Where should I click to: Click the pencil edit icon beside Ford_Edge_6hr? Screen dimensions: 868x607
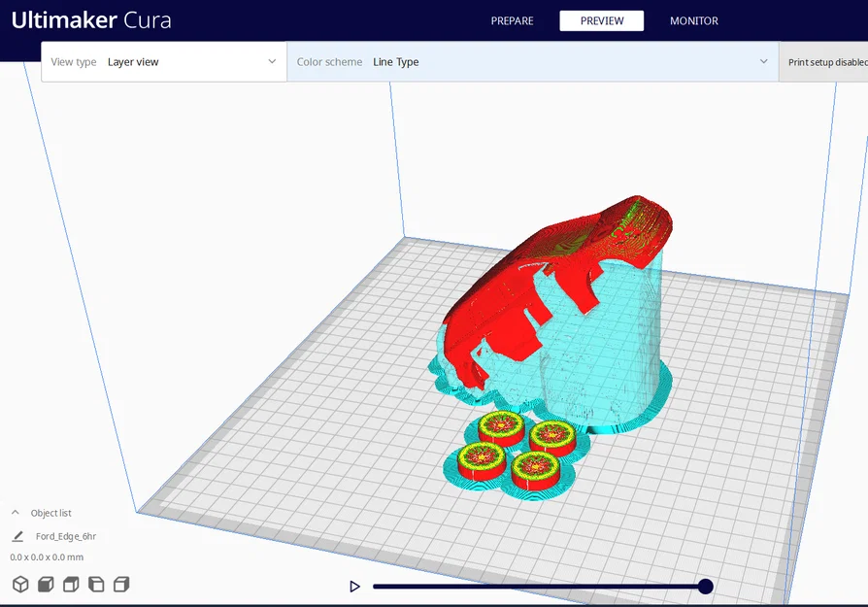click(x=17, y=536)
